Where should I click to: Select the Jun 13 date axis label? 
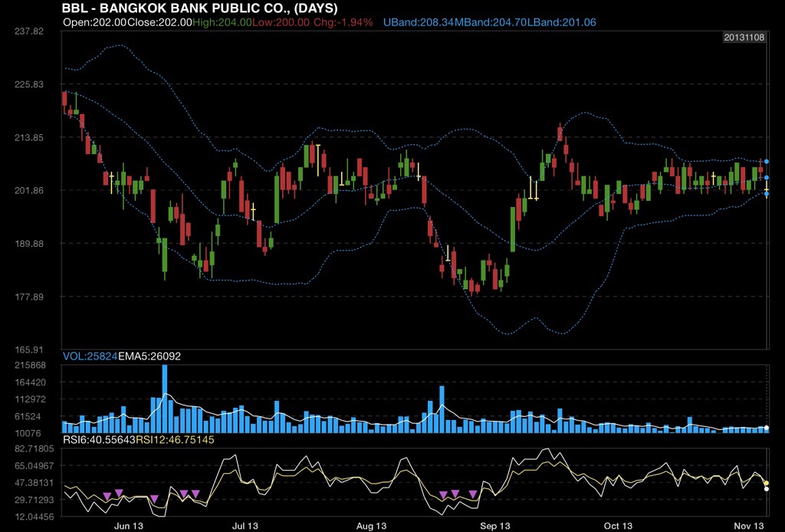point(129,526)
